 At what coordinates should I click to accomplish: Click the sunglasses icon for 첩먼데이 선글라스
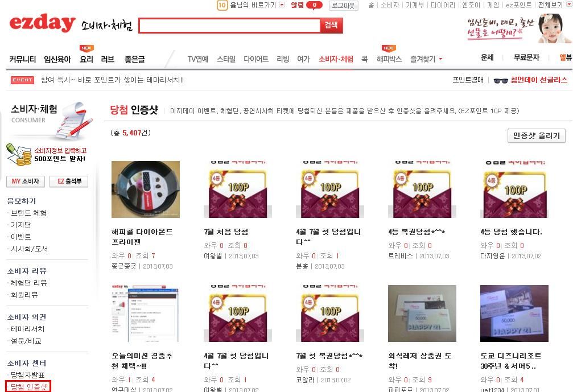pyautogui.click(x=501, y=80)
